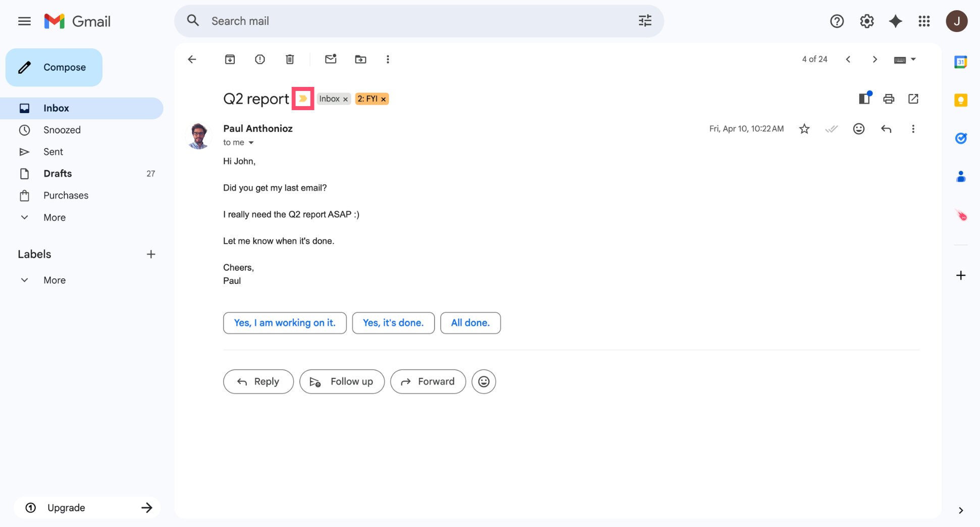
Task: Focus the Search mail field
Action: point(419,21)
